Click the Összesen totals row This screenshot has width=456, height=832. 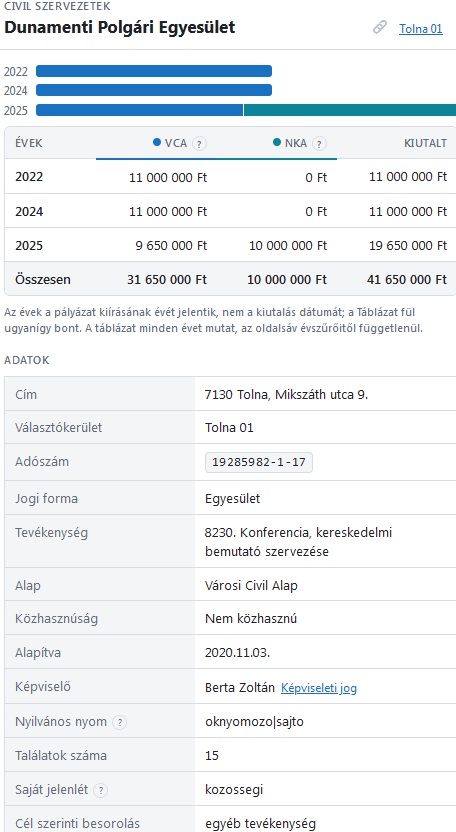(x=230, y=279)
